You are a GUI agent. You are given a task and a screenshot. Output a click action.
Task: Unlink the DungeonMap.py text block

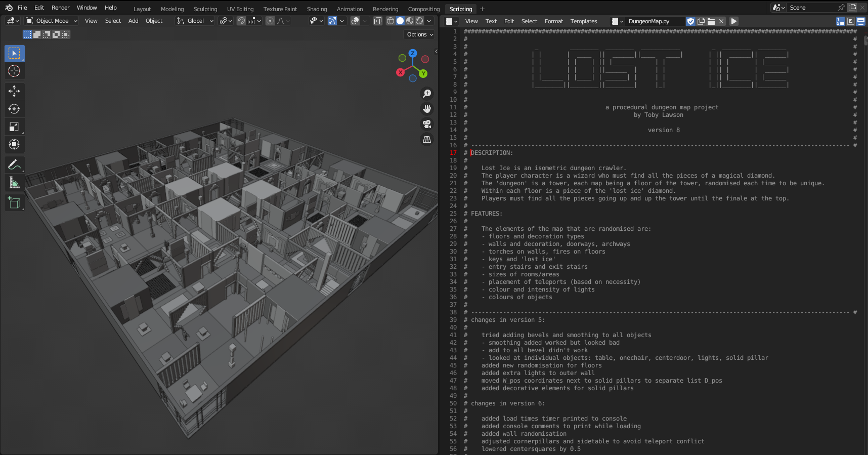tap(721, 21)
